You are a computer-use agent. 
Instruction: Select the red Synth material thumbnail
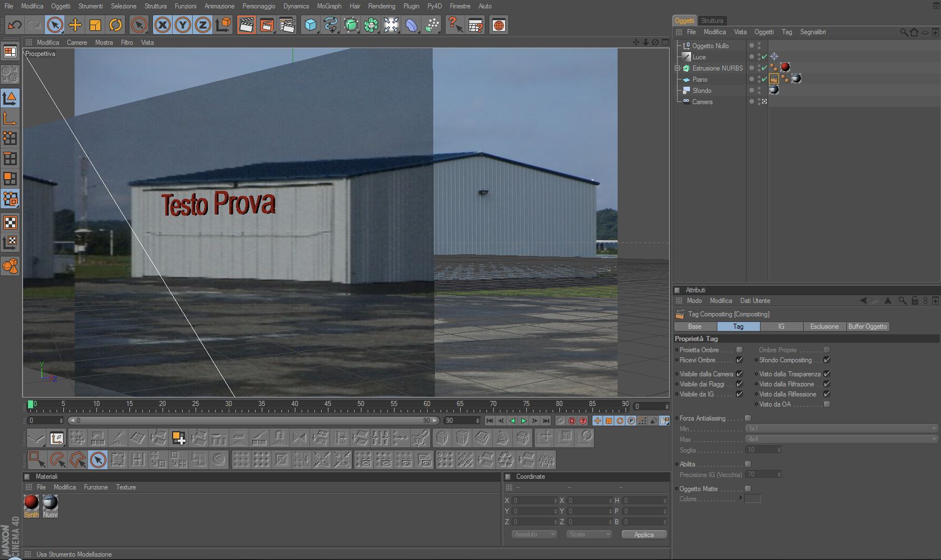pos(31,502)
